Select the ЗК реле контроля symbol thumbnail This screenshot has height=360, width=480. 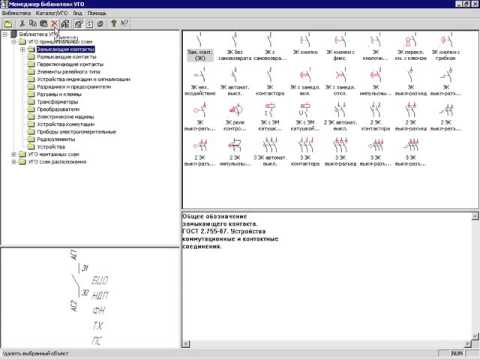click(235, 117)
